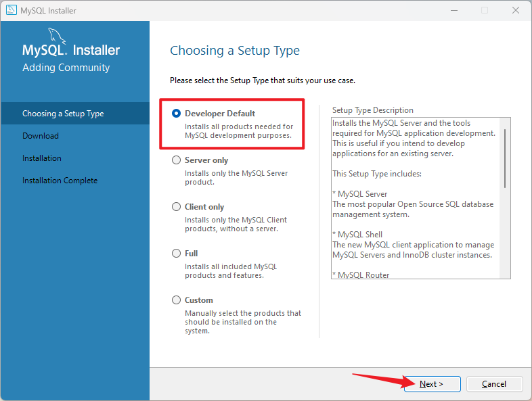Click the Adding Community subtitle text
This screenshot has width=532, height=401.
tap(66, 68)
